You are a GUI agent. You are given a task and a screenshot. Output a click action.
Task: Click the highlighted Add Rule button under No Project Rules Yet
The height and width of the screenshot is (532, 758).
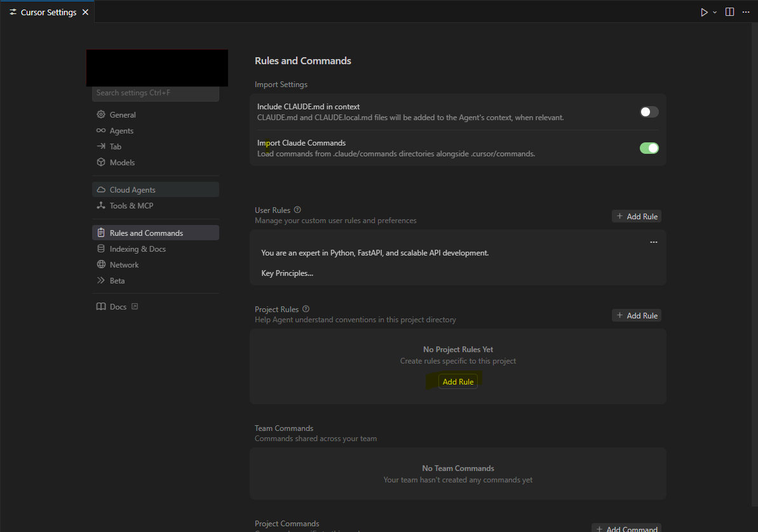pos(458,381)
